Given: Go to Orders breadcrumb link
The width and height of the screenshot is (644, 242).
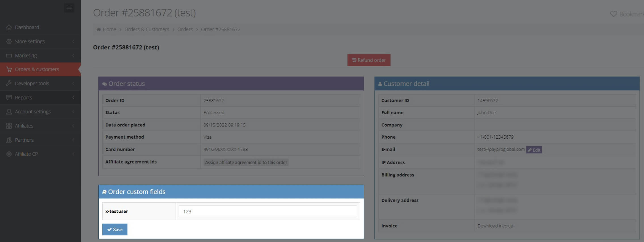Looking at the screenshot, I should point(185,29).
